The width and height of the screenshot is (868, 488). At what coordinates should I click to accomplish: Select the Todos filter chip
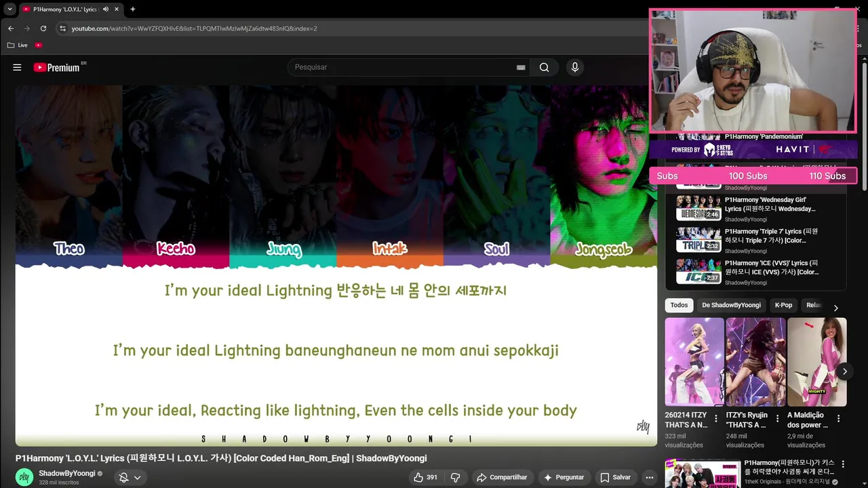pos(679,305)
